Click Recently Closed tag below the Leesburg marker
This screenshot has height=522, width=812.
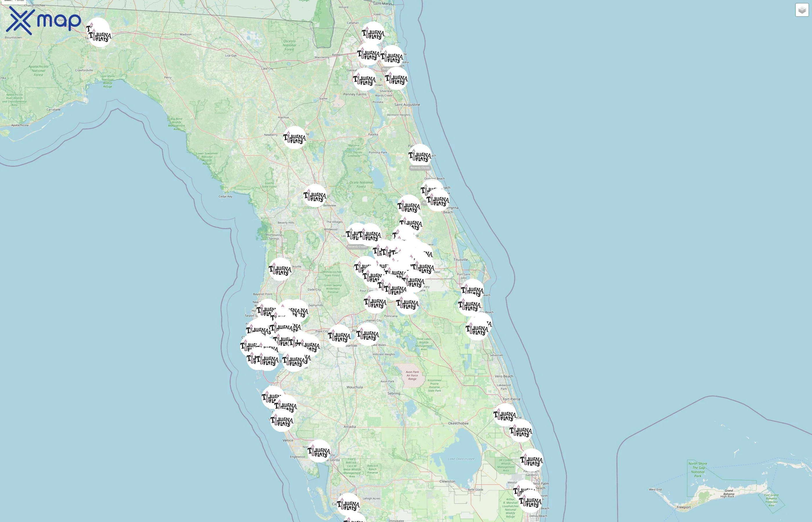(x=357, y=246)
